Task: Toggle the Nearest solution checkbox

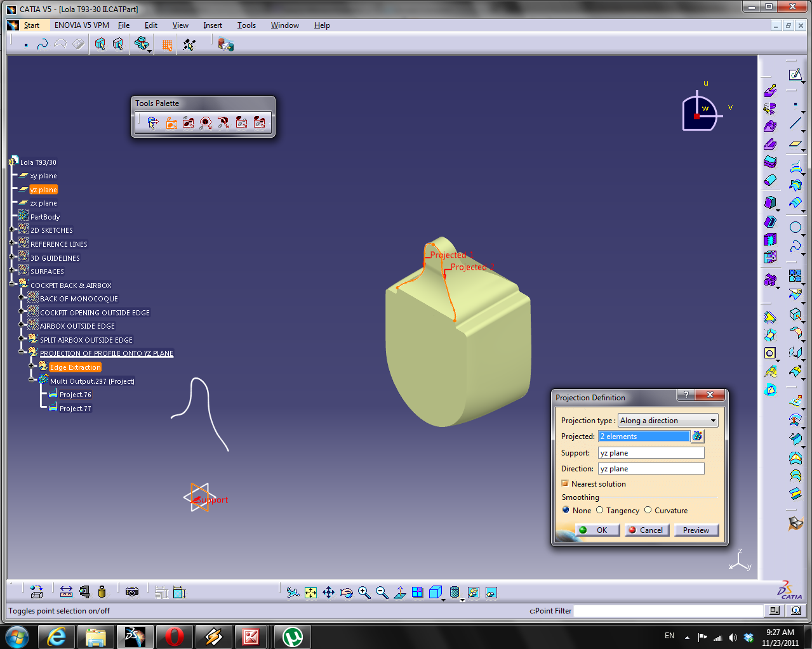Action: pos(565,483)
